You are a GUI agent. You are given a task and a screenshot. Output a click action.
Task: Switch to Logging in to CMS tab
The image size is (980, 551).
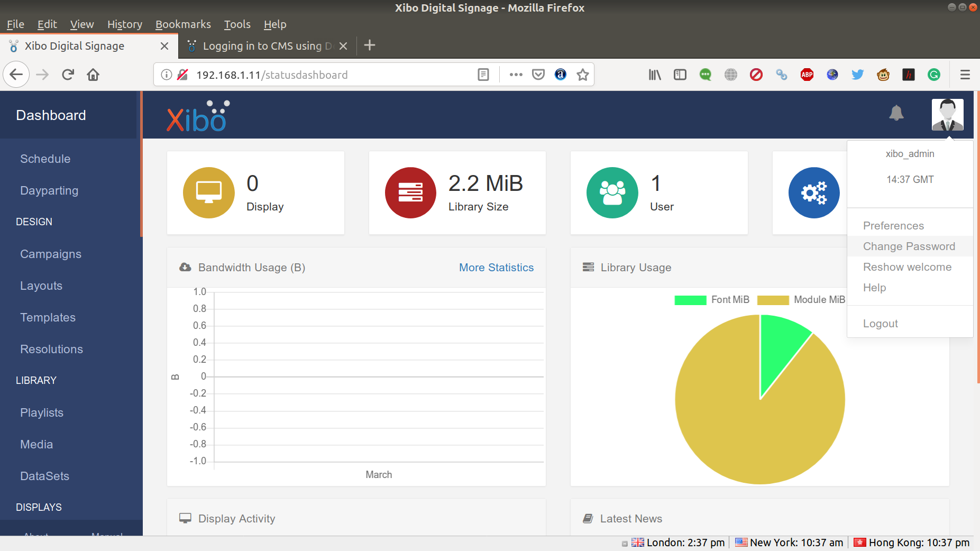(268, 46)
